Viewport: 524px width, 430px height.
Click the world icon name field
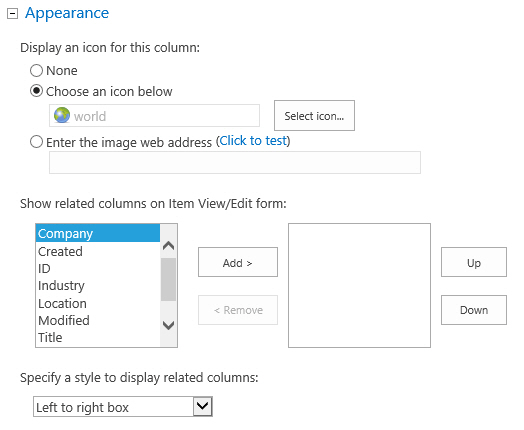click(x=154, y=116)
